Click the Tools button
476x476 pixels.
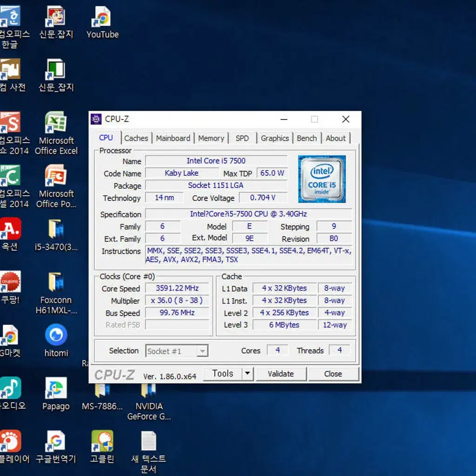point(223,373)
